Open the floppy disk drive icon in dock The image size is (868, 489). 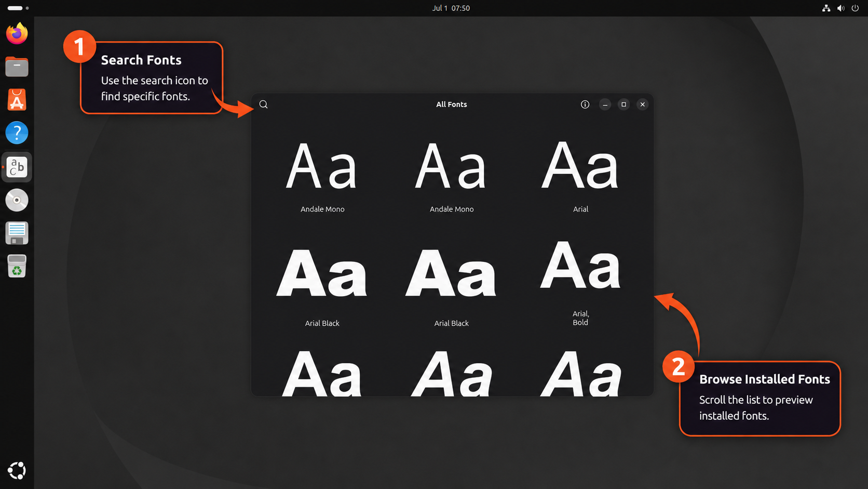[17, 233]
